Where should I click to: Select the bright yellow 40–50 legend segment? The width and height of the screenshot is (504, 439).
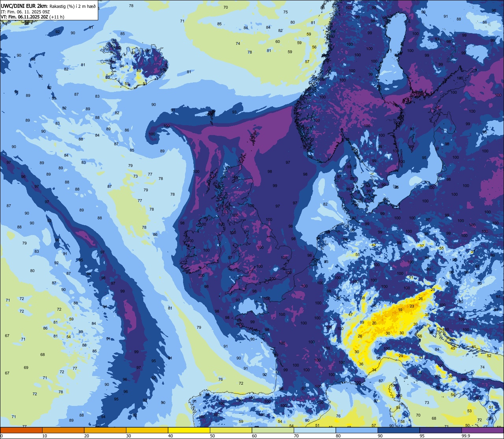click(x=189, y=430)
